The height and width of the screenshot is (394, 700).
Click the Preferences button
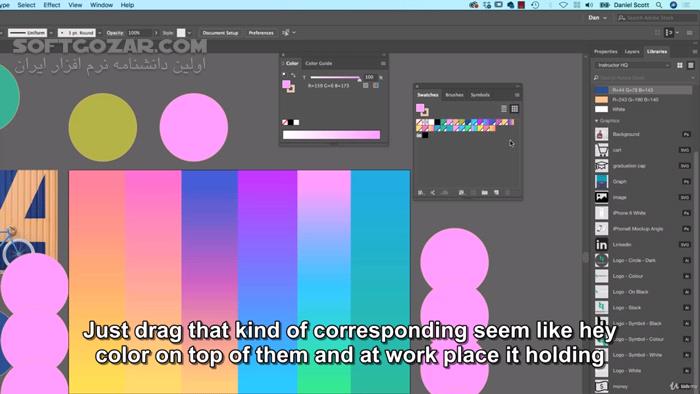[x=261, y=33]
